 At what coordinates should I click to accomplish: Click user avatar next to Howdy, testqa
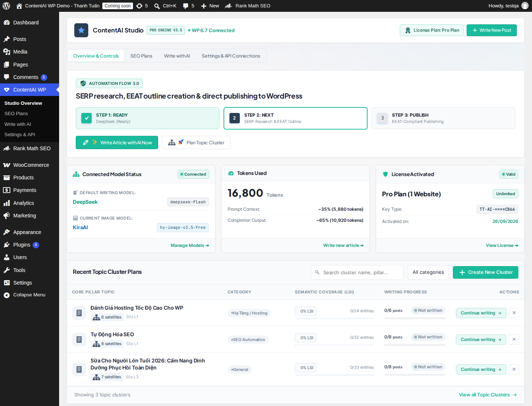(525, 6)
